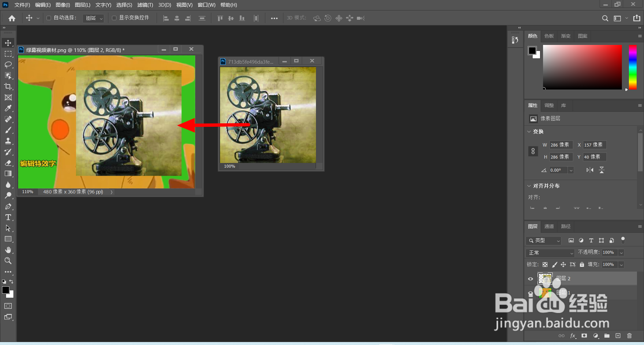Select the Lasso tool
Screen dimensions: 644x345
8,65
